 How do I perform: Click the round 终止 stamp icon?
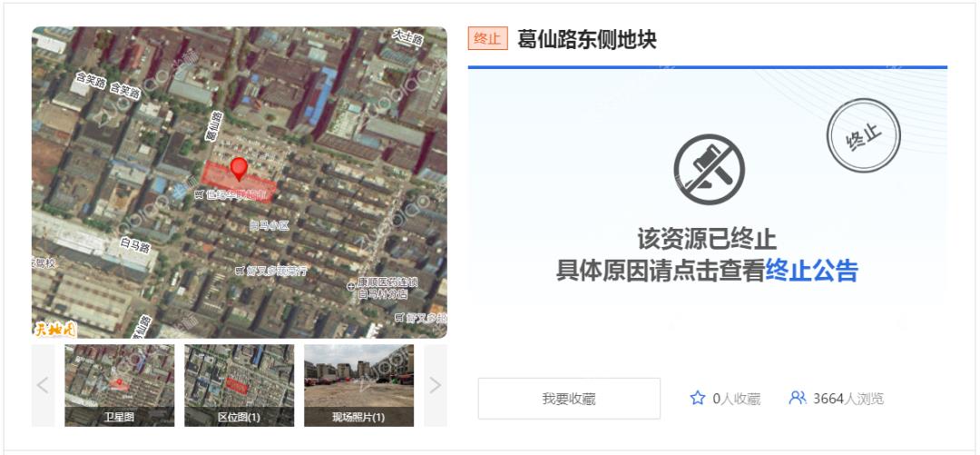click(863, 135)
